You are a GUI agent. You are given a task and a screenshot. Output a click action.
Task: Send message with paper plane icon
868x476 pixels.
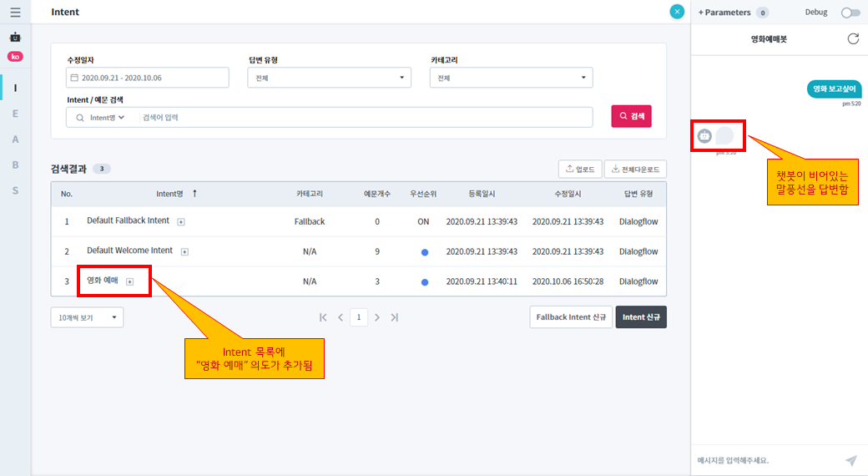[x=850, y=460]
